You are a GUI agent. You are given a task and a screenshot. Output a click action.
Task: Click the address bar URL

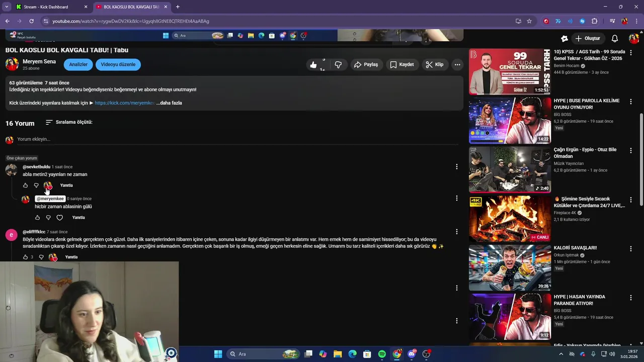[131, 21]
